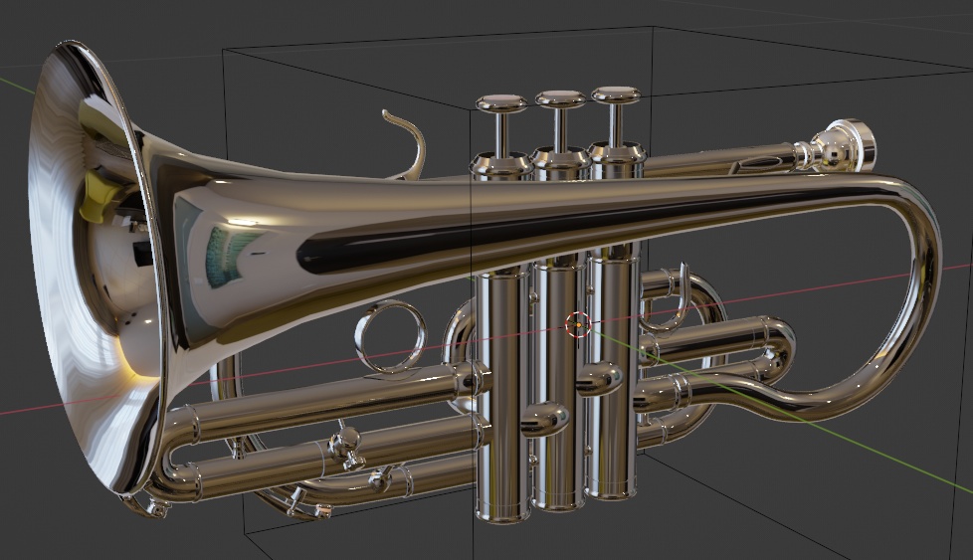The height and width of the screenshot is (560, 973).
Task: Select the valve cap nearest the mouthpiece
Action: coord(616,94)
